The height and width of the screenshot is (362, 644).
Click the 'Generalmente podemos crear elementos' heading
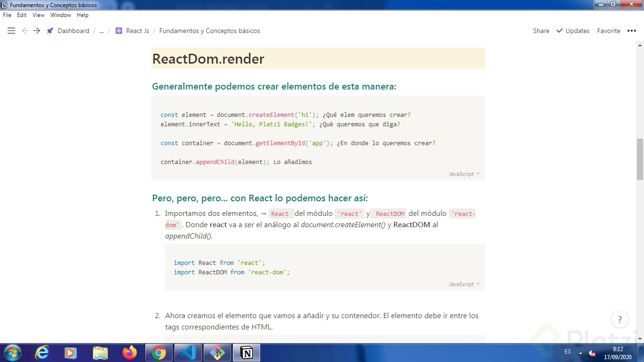pyautogui.click(x=274, y=87)
